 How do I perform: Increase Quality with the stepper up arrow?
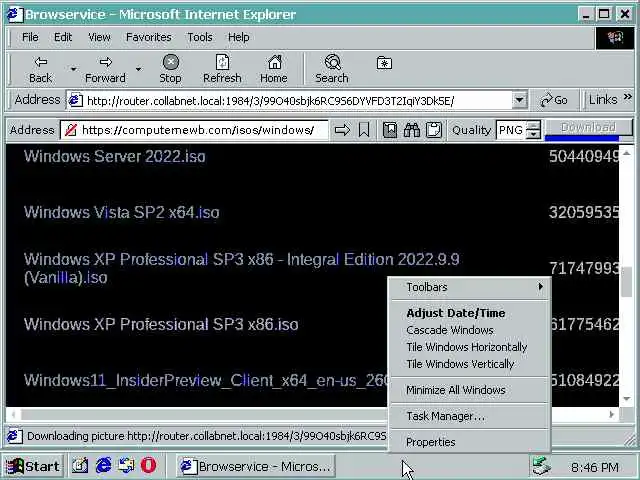pyautogui.click(x=533, y=125)
